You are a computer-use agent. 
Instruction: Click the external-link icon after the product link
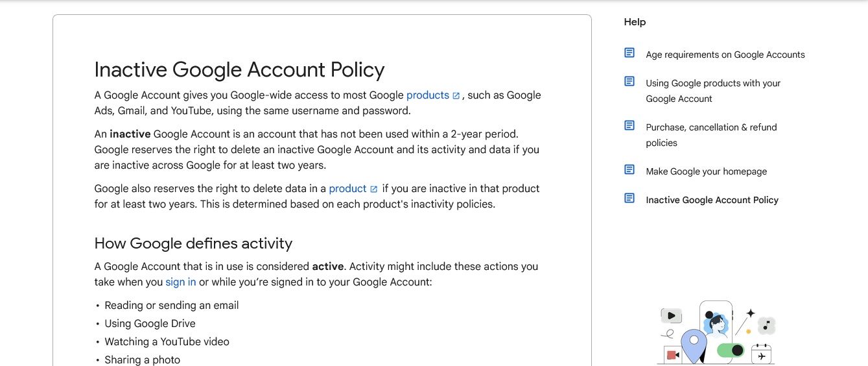374,189
